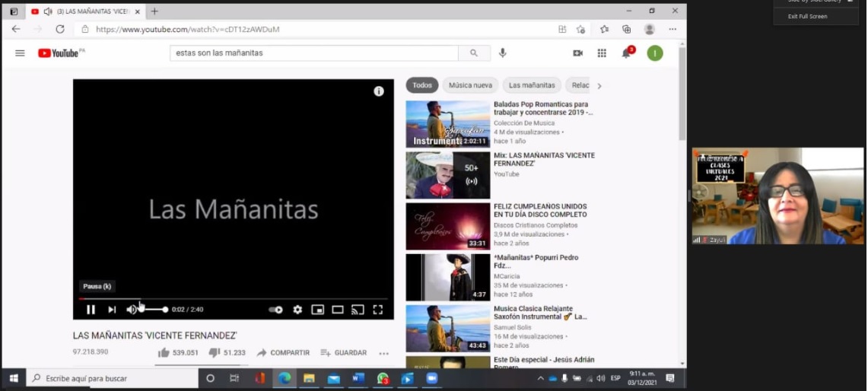Save the video via GUARDAR

pyautogui.click(x=344, y=353)
